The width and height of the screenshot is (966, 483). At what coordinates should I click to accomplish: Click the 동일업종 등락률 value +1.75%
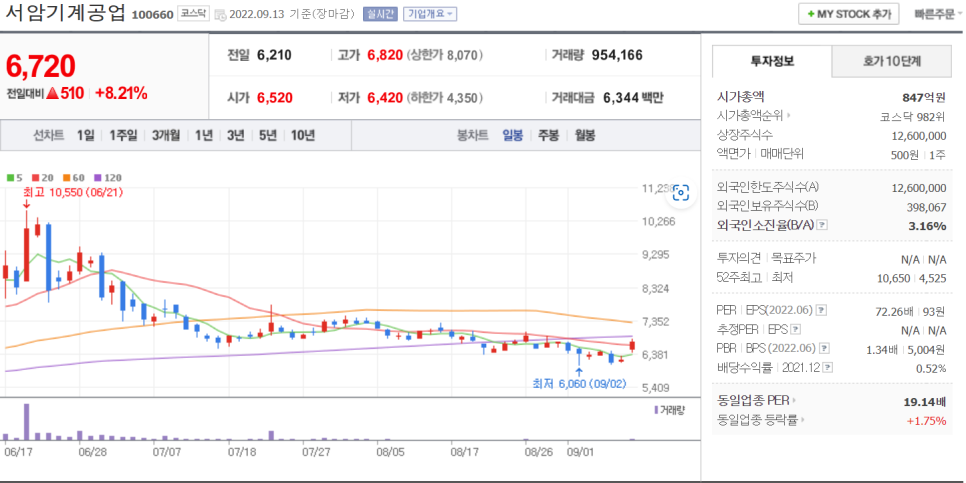click(926, 421)
